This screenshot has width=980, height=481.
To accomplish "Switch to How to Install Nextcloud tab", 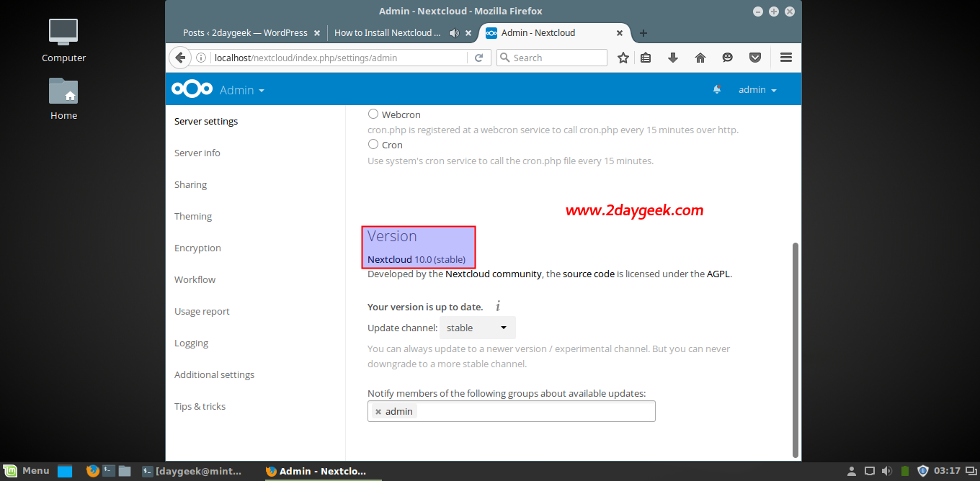I will pos(387,33).
